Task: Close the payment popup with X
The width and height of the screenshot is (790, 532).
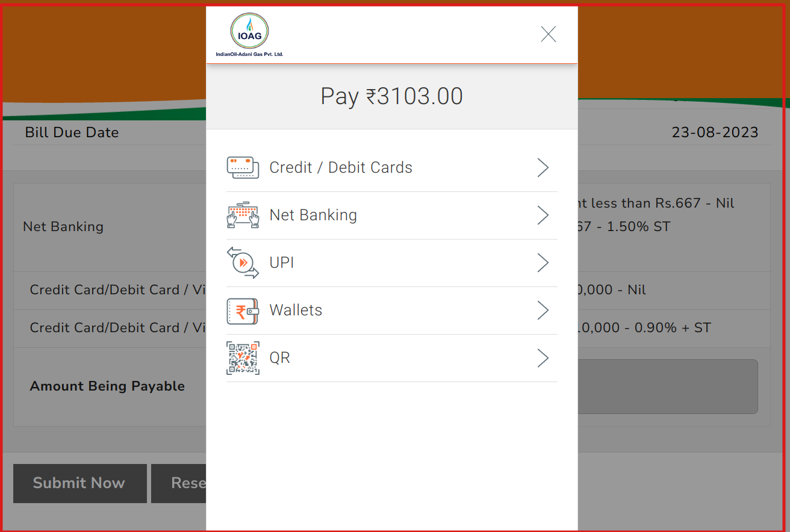Action: click(548, 34)
